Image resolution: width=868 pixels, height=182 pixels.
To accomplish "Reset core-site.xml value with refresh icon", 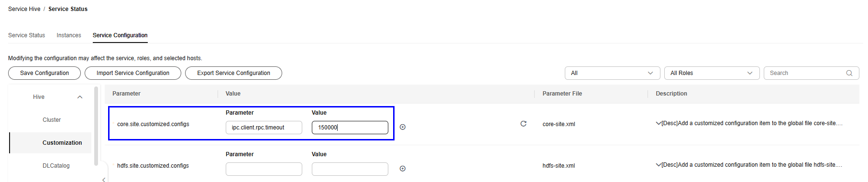I will coord(523,124).
